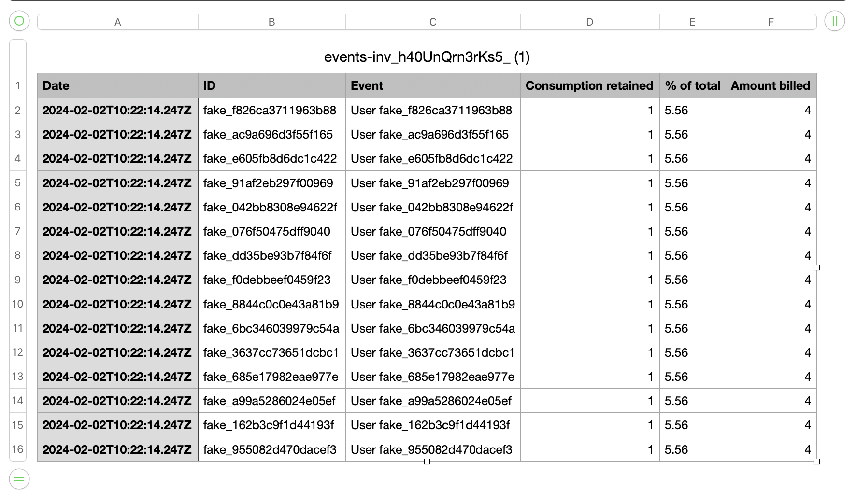Select the Amount billed cell in row 7

point(771,231)
